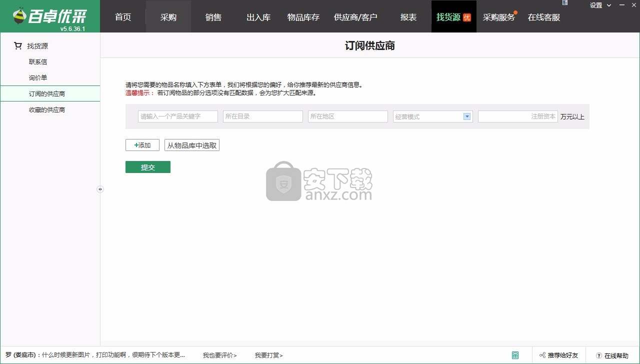Click the 温馨提示: red label
Screen dimensions: 640x364
coord(140,93)
